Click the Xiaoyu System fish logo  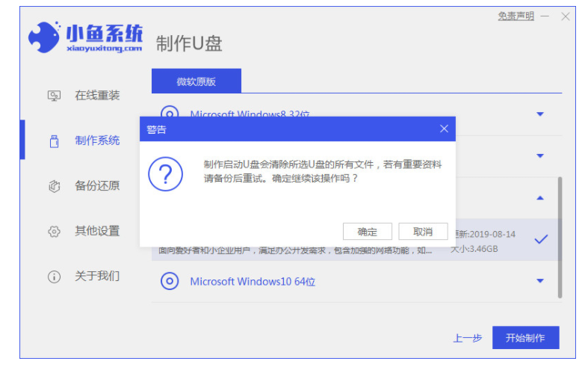44,37
